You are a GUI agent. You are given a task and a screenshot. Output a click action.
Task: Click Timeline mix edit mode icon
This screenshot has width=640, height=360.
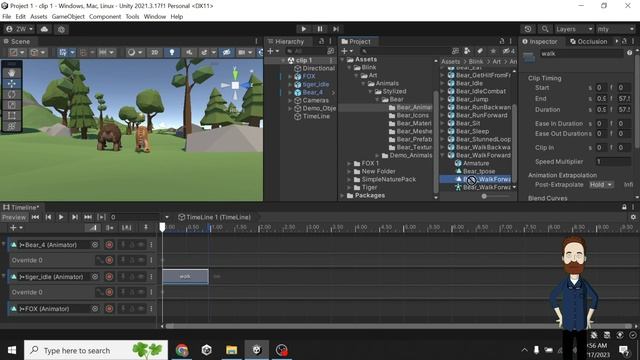coord(93,227)
